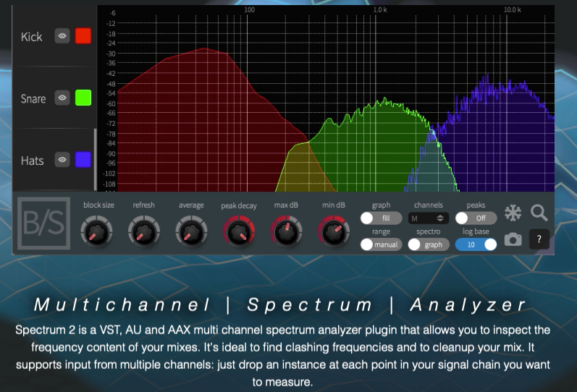The image size is (577, 392).
Task: Click the refresh knob
Action: coord(144,231)
